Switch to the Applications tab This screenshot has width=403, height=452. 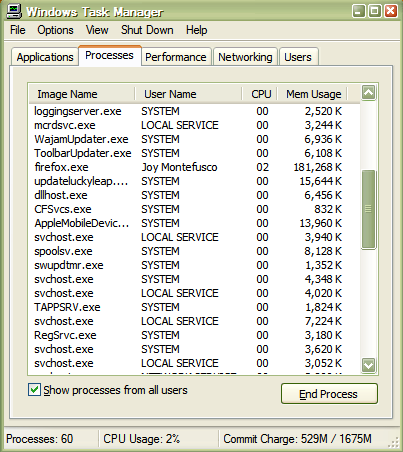tap(45, 57)
